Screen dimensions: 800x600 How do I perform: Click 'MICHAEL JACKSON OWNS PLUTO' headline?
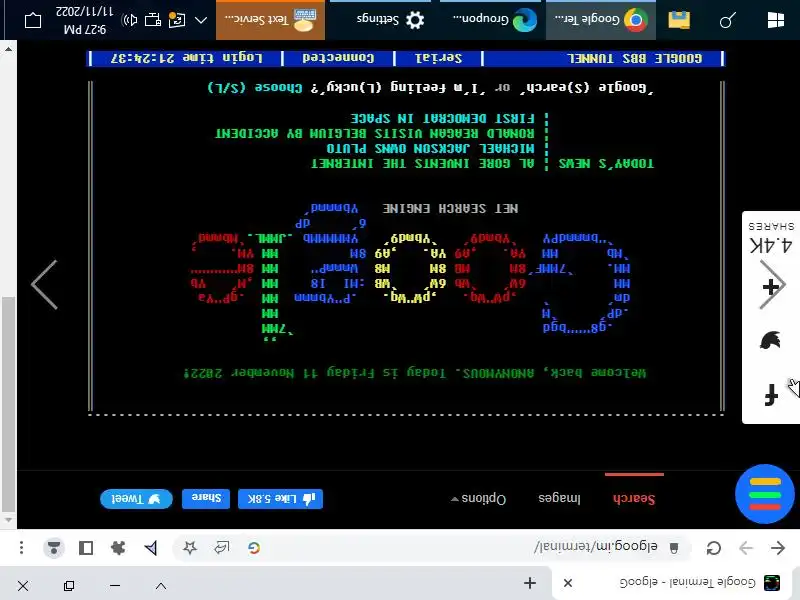(x=430, y=148)
